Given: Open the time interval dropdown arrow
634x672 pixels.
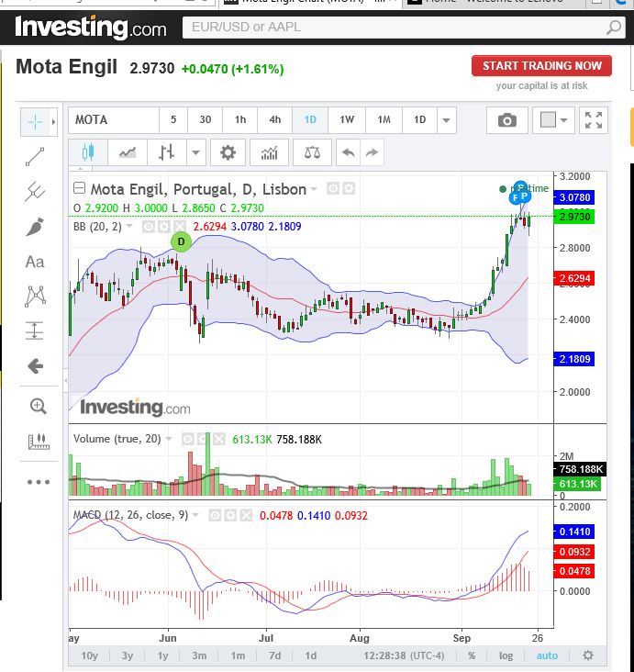Looking at the screenshot, I should pyautogui.click(x=447, y=120).
